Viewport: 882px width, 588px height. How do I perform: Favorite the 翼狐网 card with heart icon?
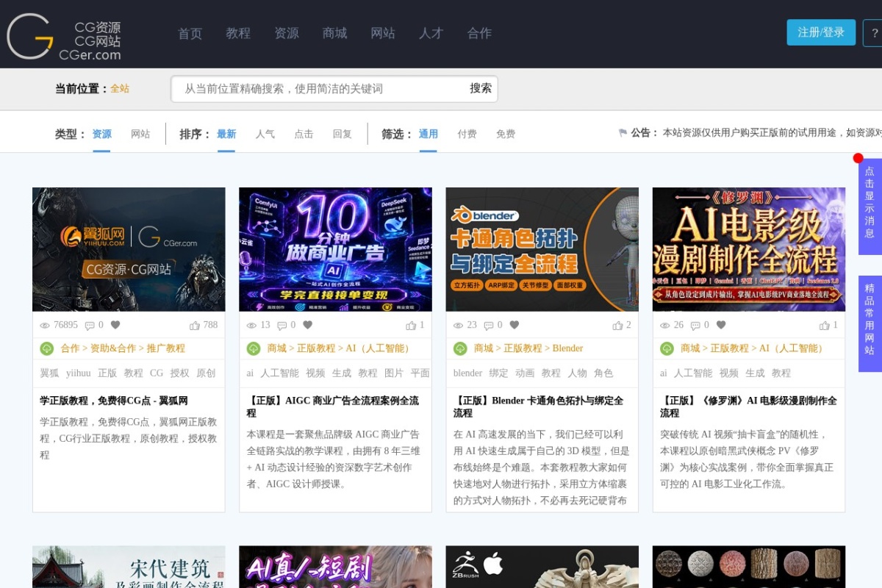pos(115,325)
